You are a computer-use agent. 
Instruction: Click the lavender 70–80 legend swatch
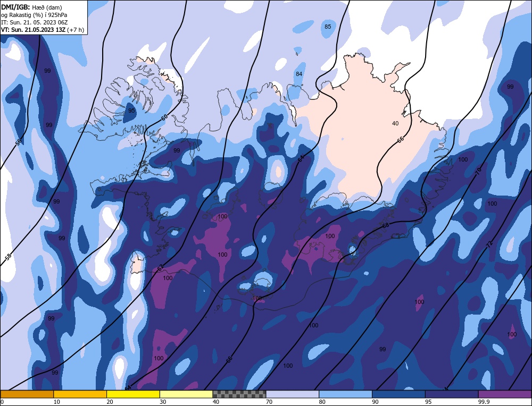pos(293,394)
